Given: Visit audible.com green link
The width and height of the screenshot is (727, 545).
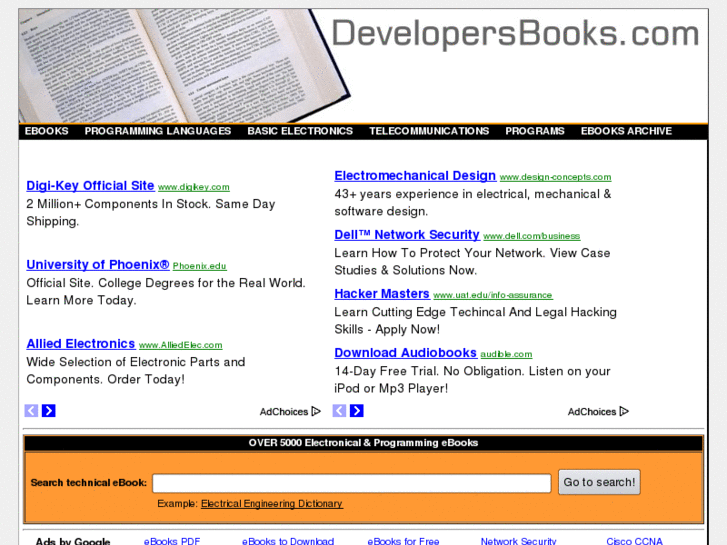Looking at the screenshot, I should [506, 354].
